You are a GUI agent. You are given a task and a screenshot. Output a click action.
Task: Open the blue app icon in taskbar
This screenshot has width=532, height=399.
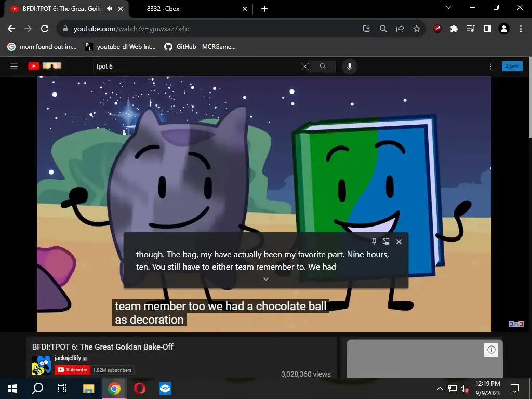[165, 389]
